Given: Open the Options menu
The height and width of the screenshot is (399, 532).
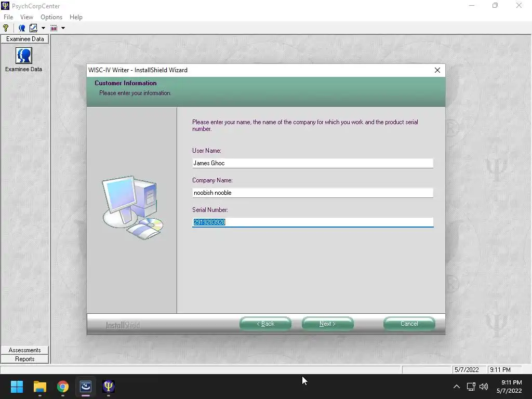Looking at the screenshot, I should [51, 17].
